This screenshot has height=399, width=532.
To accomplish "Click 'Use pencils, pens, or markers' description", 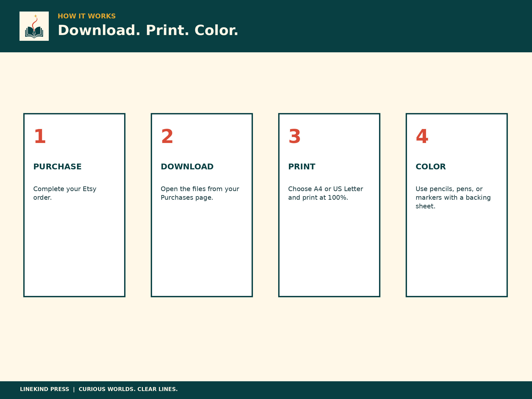I will (x=453, y=198).
